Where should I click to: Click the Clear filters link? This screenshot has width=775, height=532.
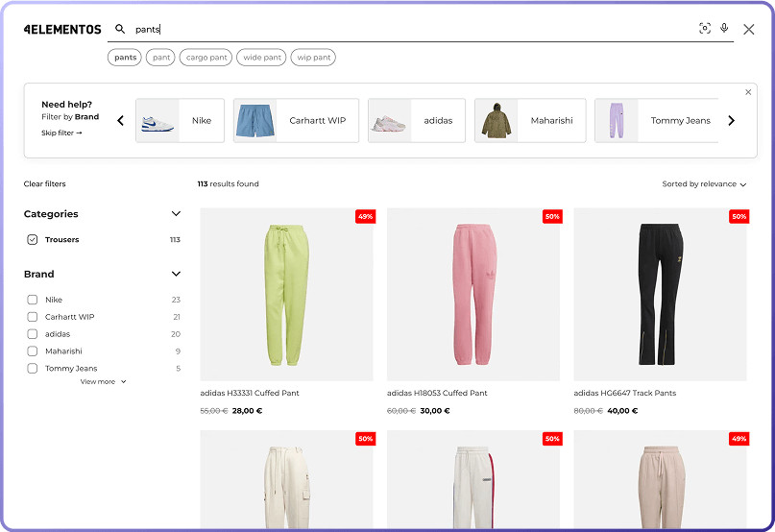coord(45,183)
